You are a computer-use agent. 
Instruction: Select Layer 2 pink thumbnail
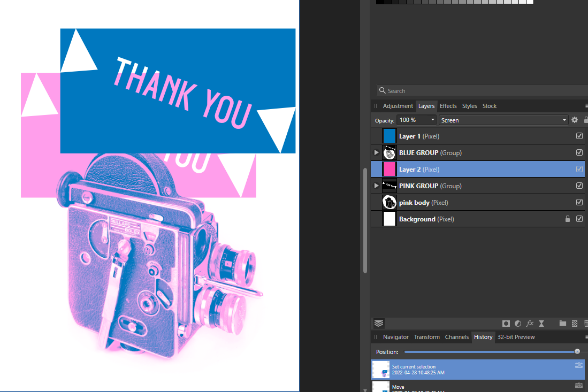pyautogui.click(x=390, y=169)
